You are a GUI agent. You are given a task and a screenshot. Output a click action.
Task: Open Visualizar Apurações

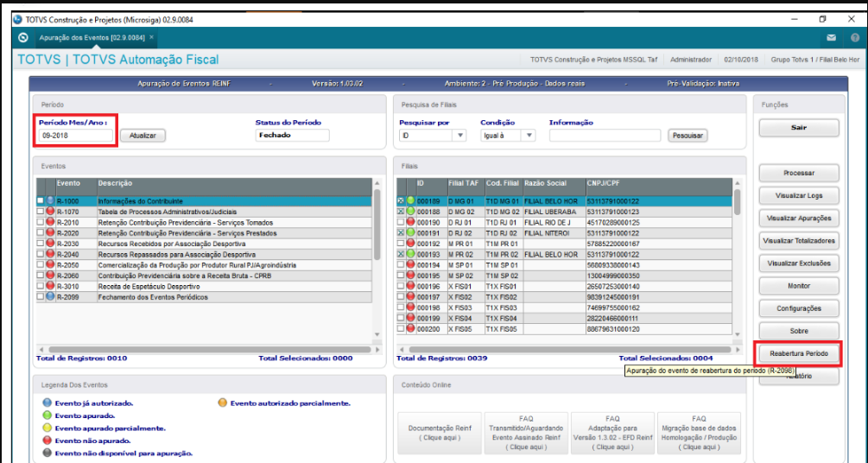click(799, 219)
